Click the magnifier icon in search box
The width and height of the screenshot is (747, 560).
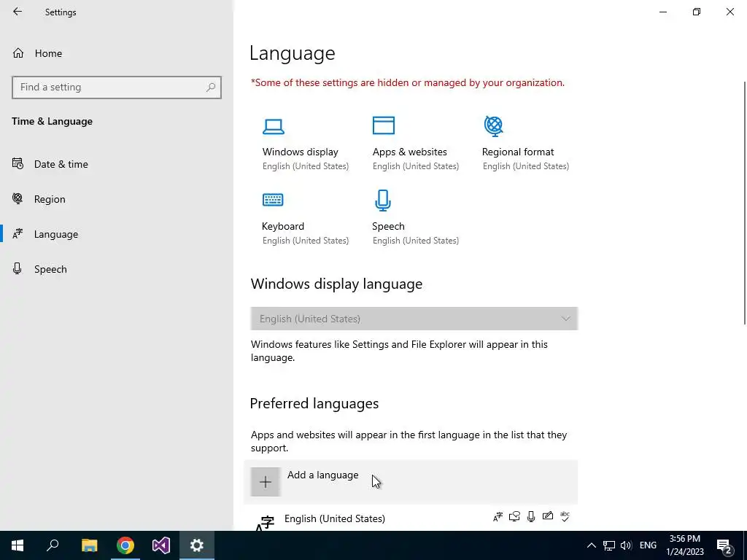coord(211,87)
